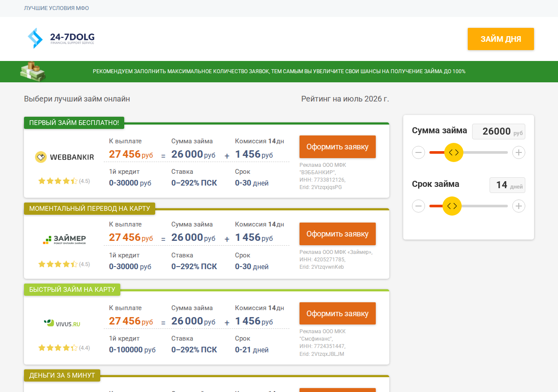Click the Займер commission 1 456 руб

[254, 238]
